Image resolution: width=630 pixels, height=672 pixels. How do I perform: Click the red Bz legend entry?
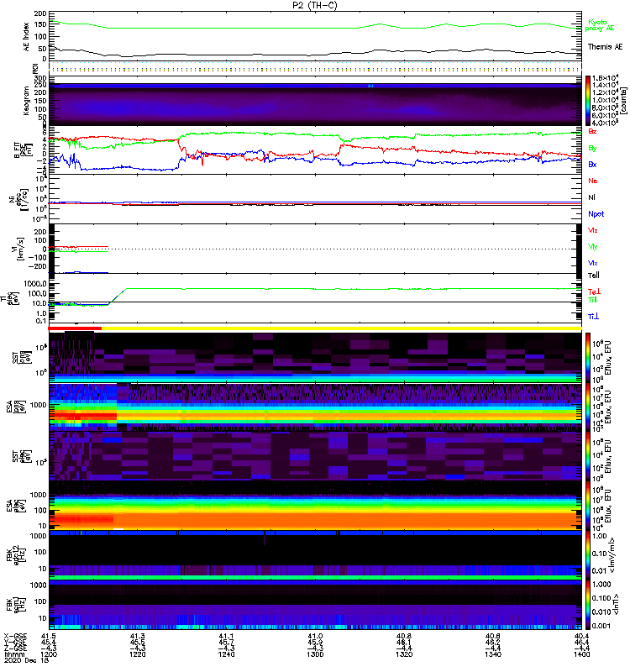pyautogui.click(x=592, y=132)
